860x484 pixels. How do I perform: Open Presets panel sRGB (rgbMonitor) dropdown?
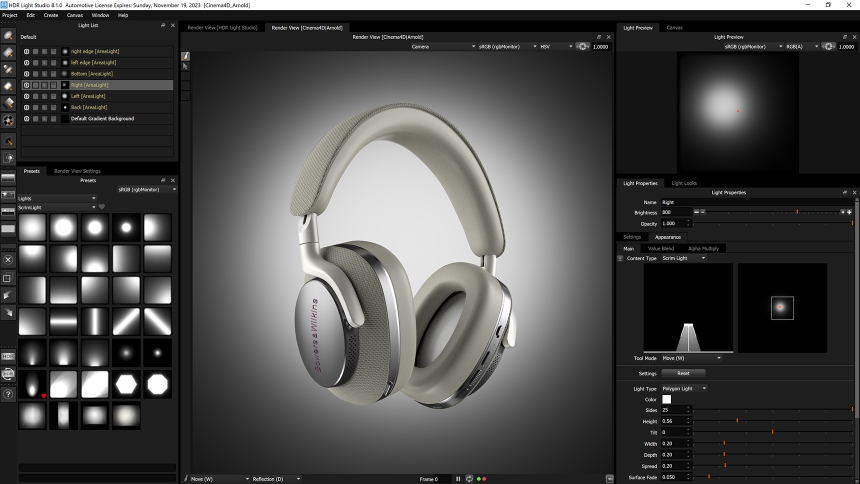pos(147,189)
